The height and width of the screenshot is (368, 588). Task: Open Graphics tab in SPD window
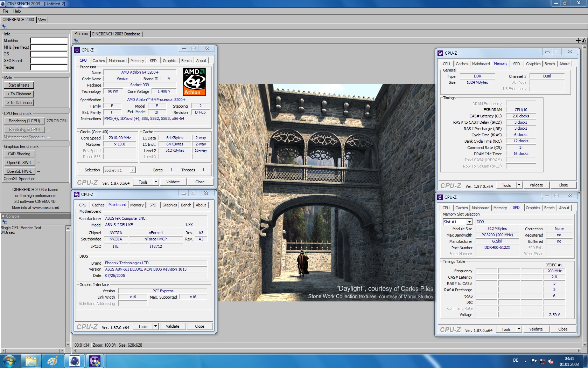click(x=533, y=208)
